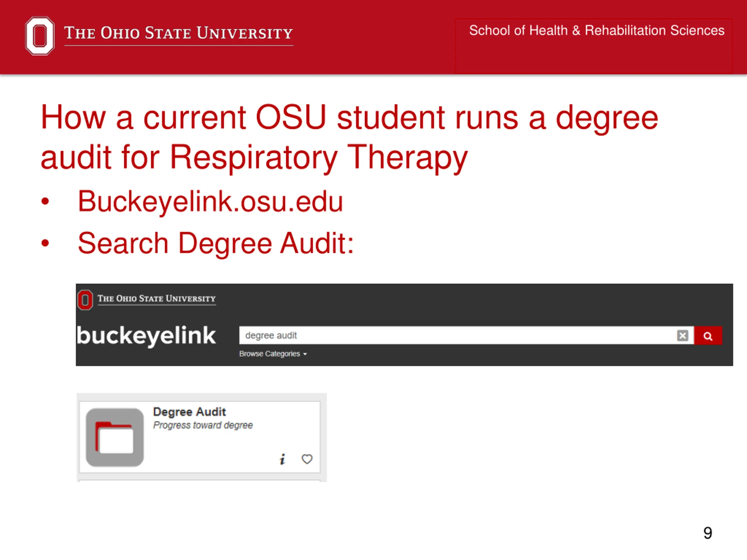Click the Browse Categories caret arrow
The width and height of the screenshot is (747, 560).
[305, 354]
